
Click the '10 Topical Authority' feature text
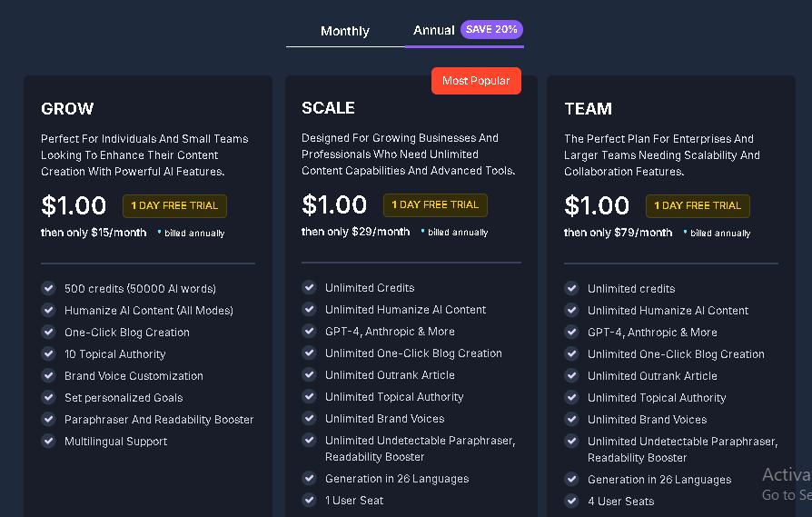(115, 354)
